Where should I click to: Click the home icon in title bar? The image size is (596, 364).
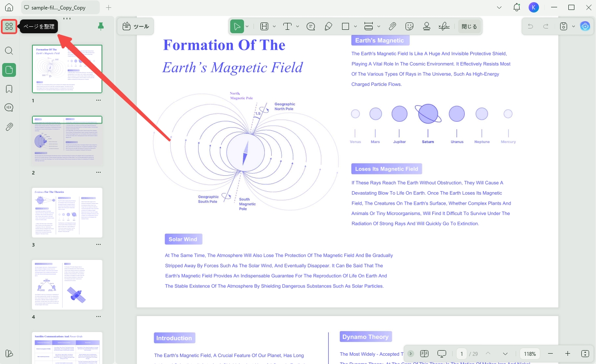(x=9, y=8)
